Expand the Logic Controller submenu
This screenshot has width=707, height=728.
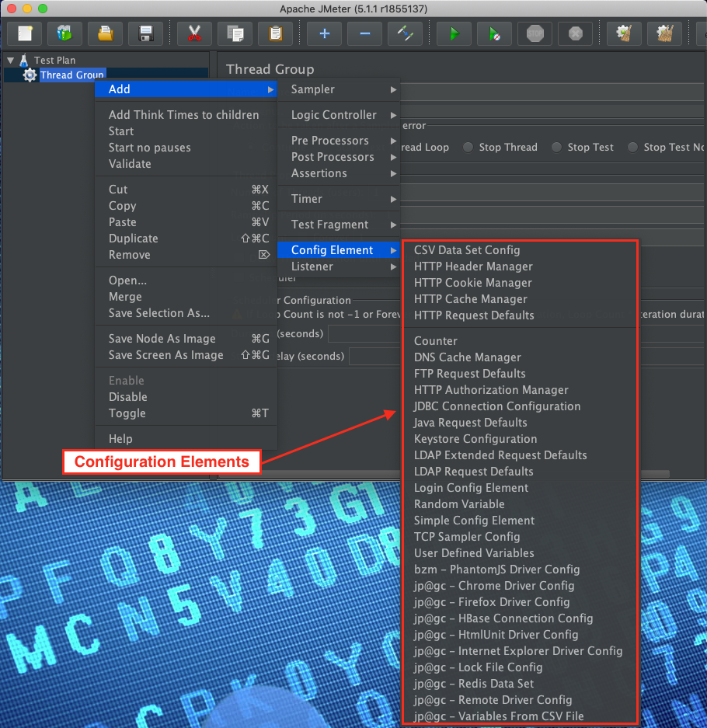tap(340, 115)
